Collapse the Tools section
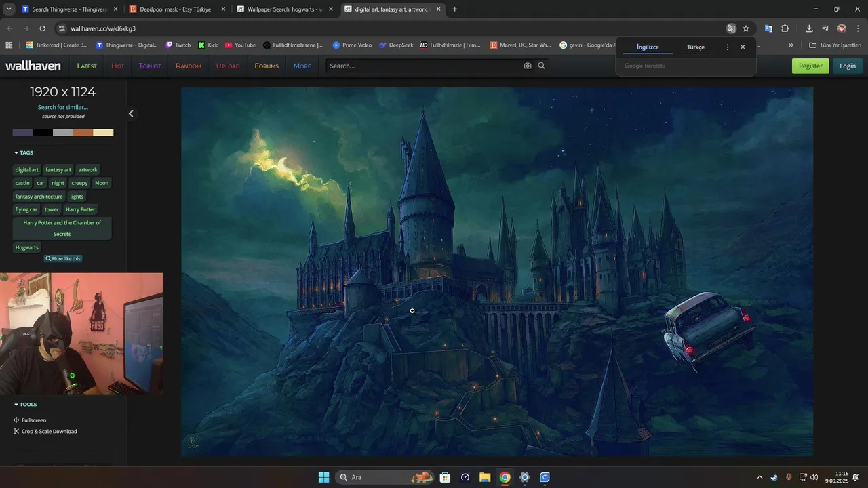Viewport: 868px width, 488px height. [x=26, y=405]
